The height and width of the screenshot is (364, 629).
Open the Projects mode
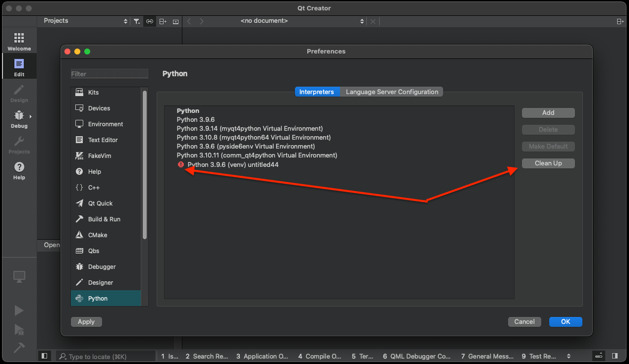tap(19, 145)
